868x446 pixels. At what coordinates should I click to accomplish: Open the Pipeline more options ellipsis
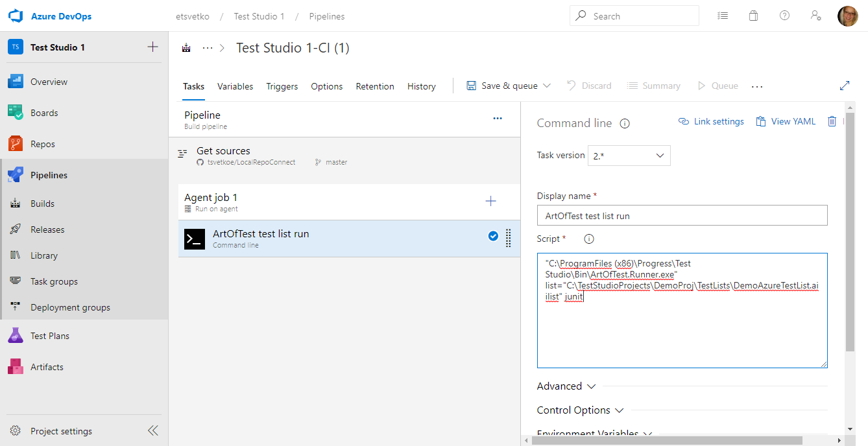point(498,118)
